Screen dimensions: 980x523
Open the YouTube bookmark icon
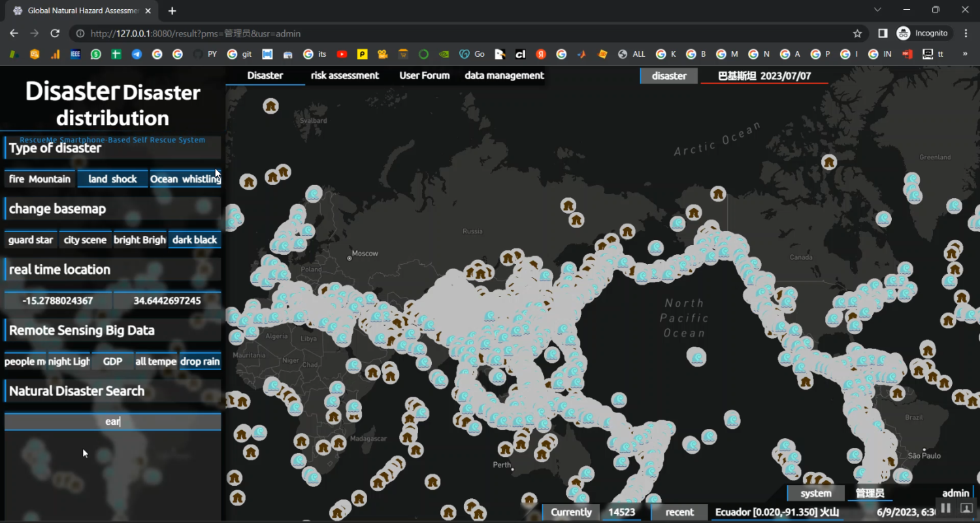pyautogui.click(x=342, y=54)
